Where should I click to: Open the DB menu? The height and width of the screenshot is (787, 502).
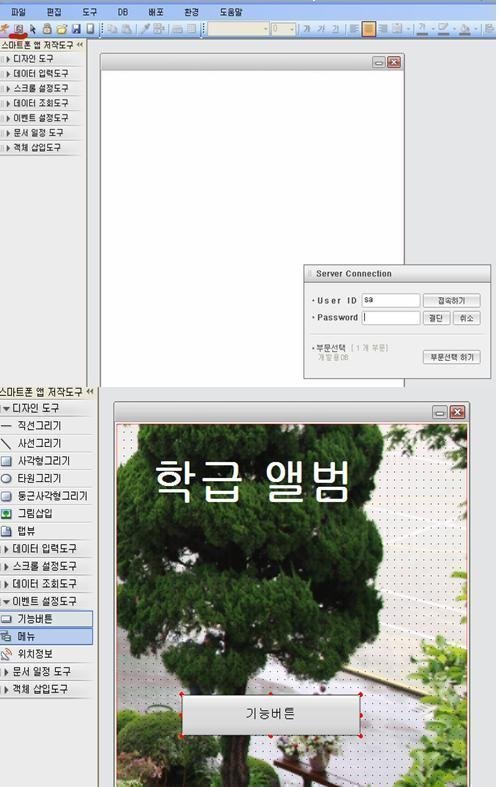[x=122, y=11]
